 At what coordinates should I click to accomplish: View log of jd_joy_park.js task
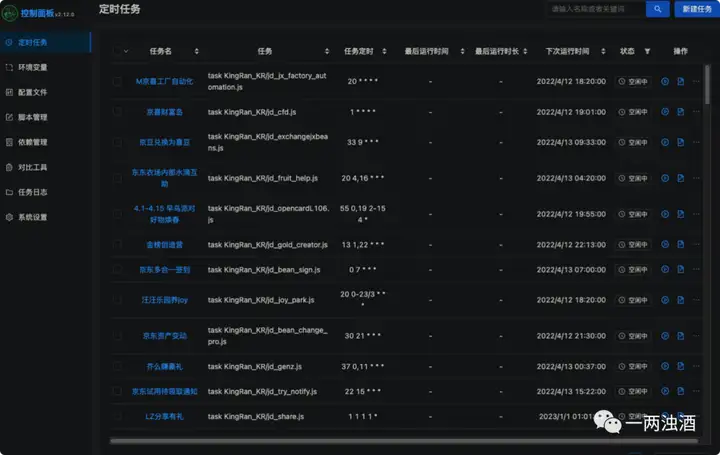click(681, 300)
